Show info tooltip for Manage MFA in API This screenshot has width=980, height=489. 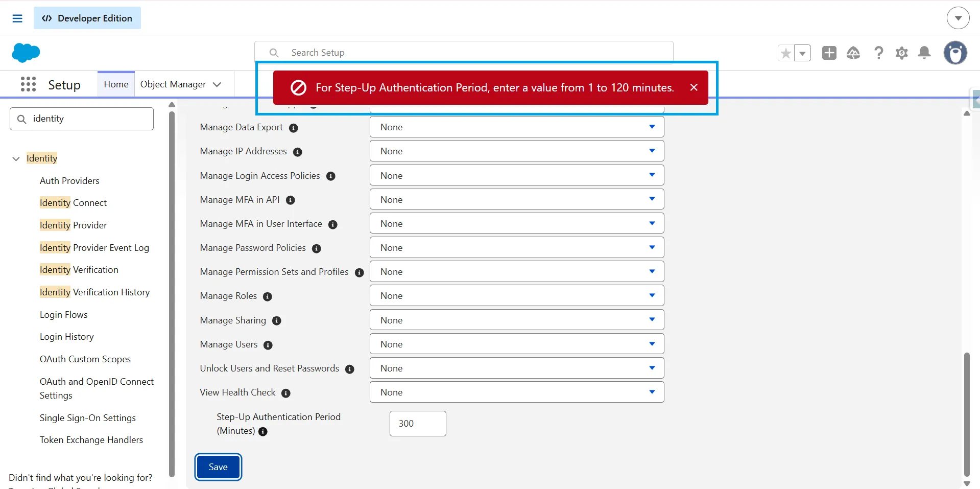(x=291, y=200)
